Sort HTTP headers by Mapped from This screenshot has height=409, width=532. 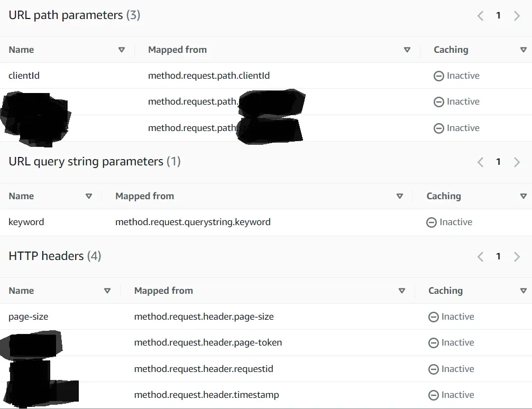point(401,291)
